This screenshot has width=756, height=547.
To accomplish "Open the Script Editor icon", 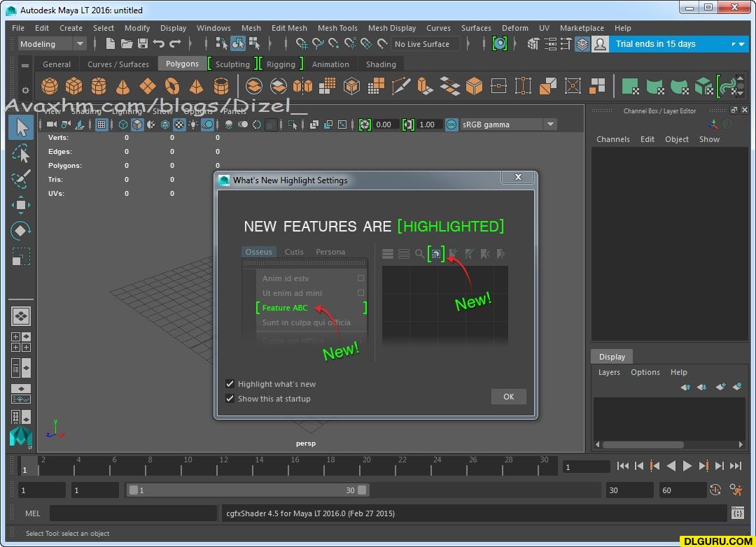I will [x=738, y=513].
